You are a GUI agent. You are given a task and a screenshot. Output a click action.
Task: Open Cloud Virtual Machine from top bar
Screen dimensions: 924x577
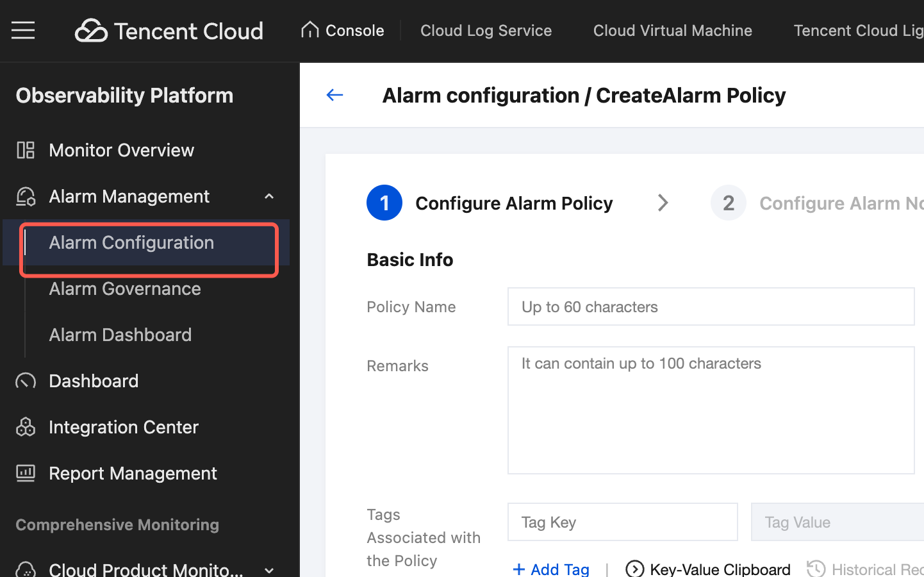click(672, 30)
